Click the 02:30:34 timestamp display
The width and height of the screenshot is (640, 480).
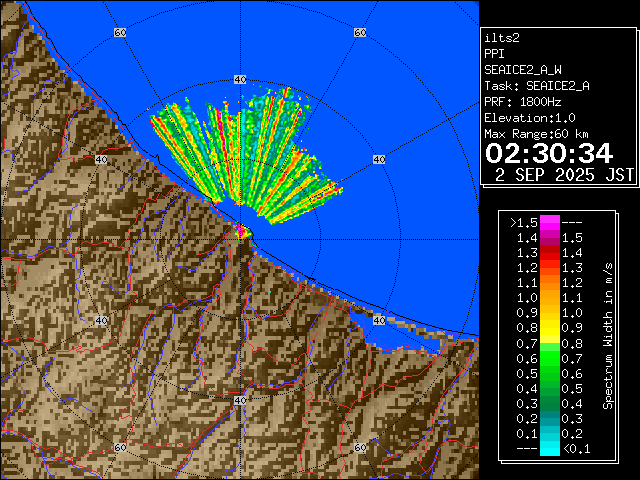click(x=548, y=153)
